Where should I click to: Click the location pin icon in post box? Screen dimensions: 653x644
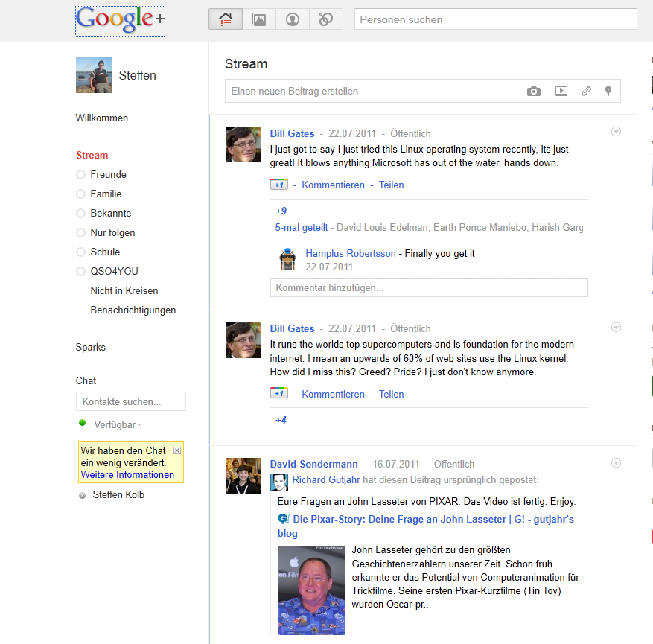point(608,92)
